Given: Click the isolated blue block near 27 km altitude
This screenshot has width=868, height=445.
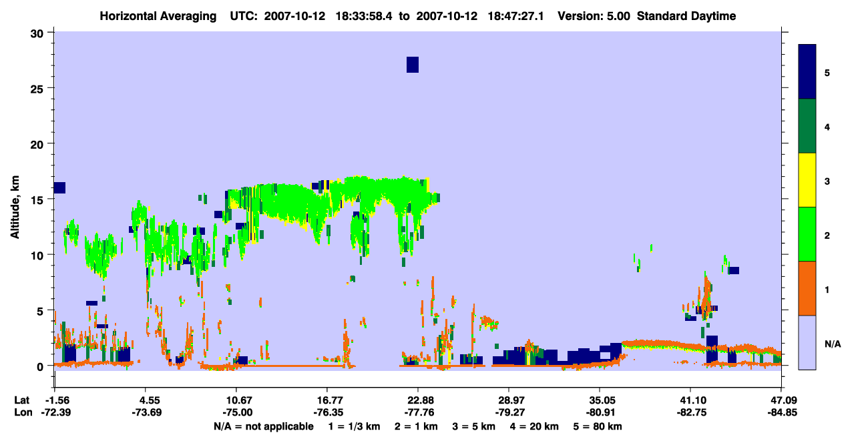Looking at the screenshot, I should click(413, 65).
